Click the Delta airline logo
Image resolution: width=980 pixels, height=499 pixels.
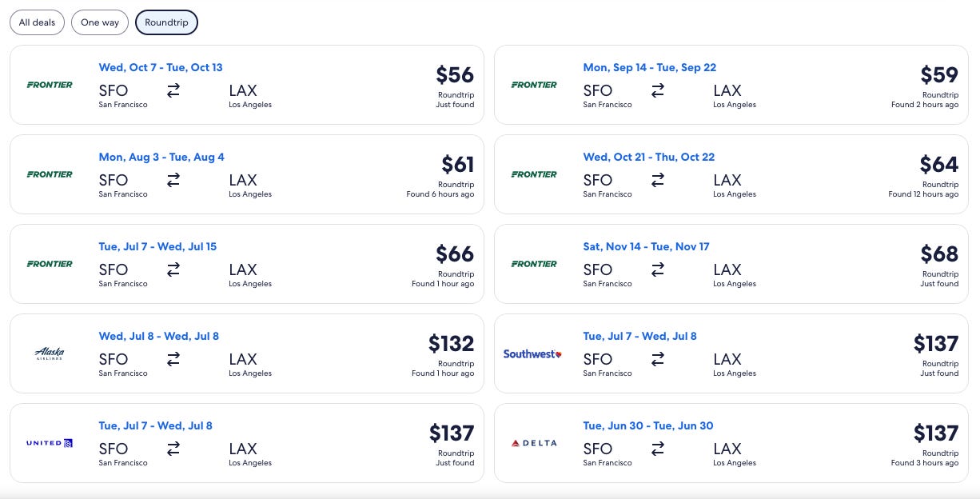coord(534,443)
